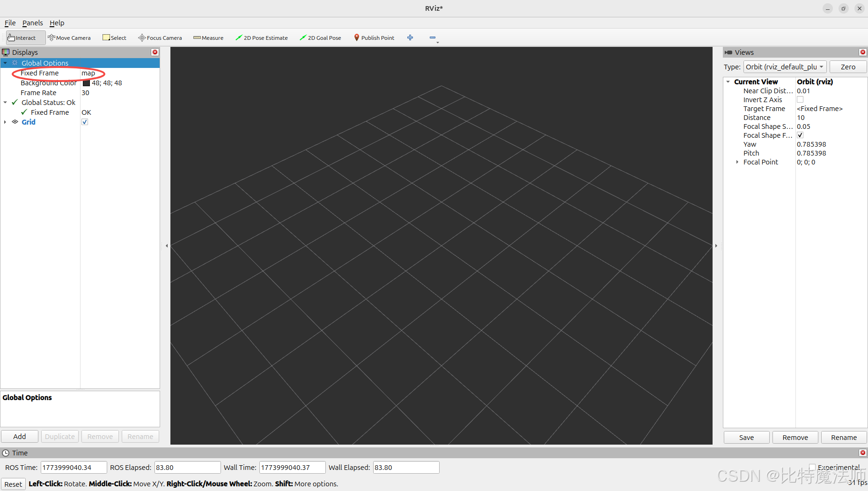Viewport: 868px width, 491px height.
Task: Activate the Publish Point tool
Action: click(x=374, y=38)
